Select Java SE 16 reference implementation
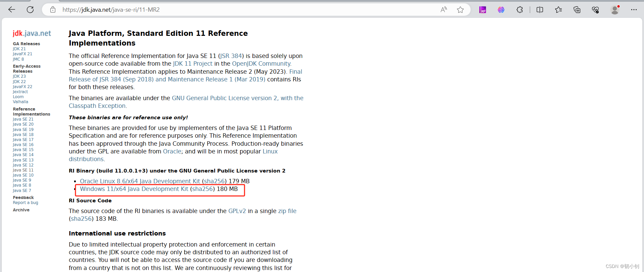This screenshot has height=272, width=644. click(x=23, y=145)
